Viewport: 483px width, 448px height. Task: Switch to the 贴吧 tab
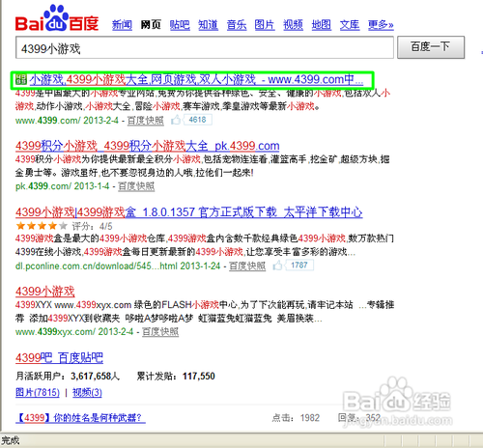[180, 25]
